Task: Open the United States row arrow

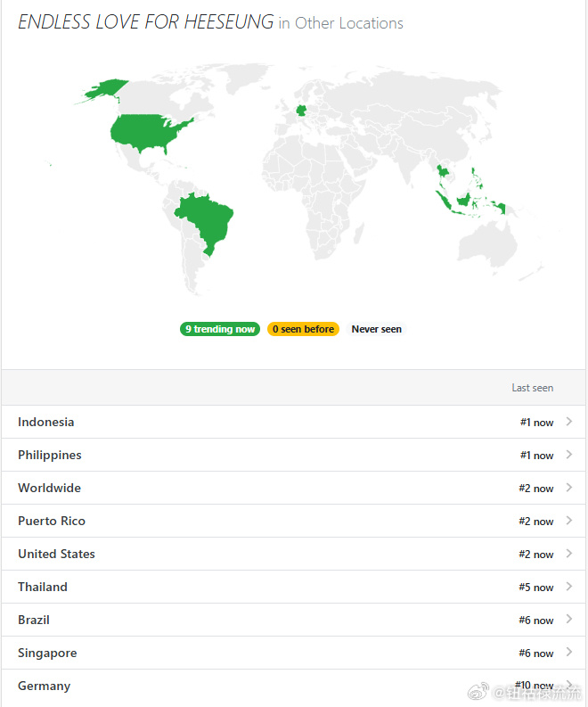Action: [x=568, y=554]
